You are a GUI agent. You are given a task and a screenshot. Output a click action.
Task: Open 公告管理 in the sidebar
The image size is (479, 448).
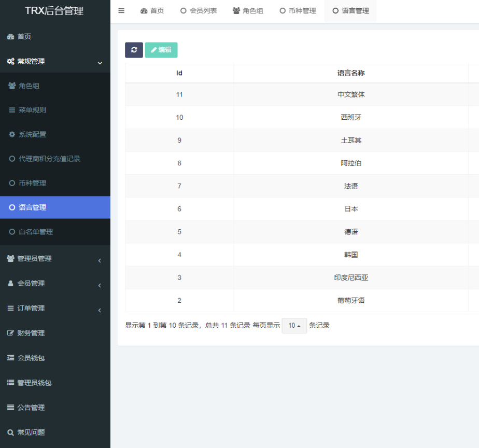pyautogui.click(x=31, y=408)
